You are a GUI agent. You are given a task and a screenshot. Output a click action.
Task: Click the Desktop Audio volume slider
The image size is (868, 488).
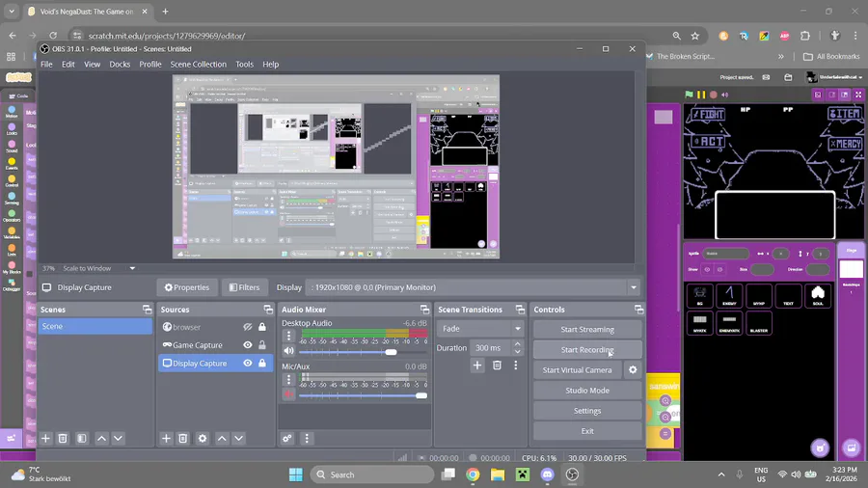pyautogui.click(x=364, y=352)
